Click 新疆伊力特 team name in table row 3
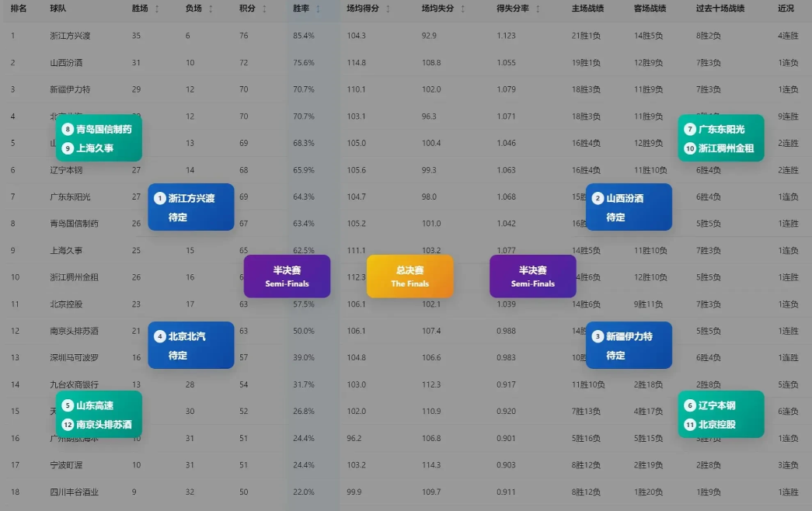The height and width of the screenshot is (511, 812). (x=70, y=89)
